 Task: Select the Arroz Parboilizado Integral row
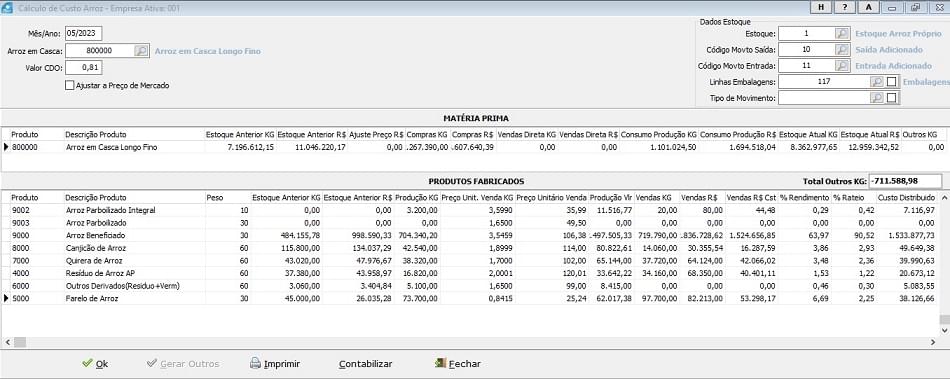point(473,210)
